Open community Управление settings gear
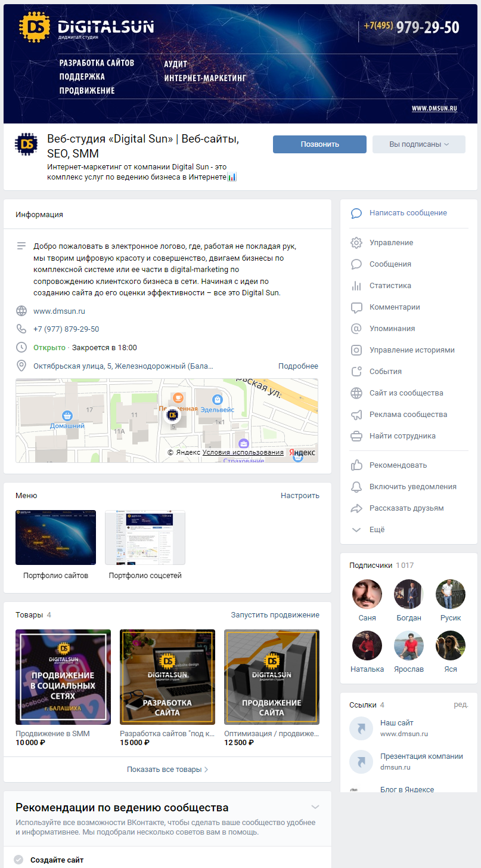 pyautogui.click(x=356, y=242)
